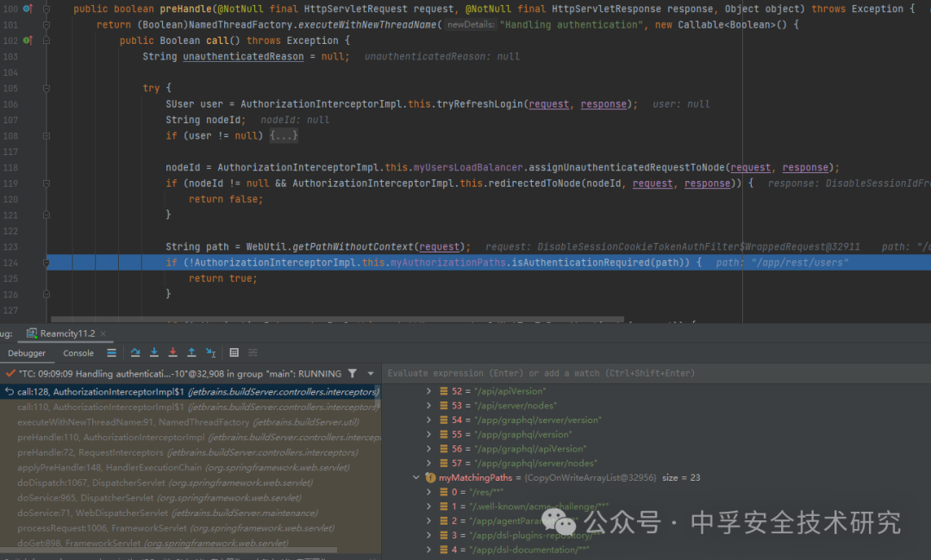The height and width of the screenshot is (560, 931).
Task: Click the Reamcity11.2 run configuration icon
Action: tap(32, 333)
